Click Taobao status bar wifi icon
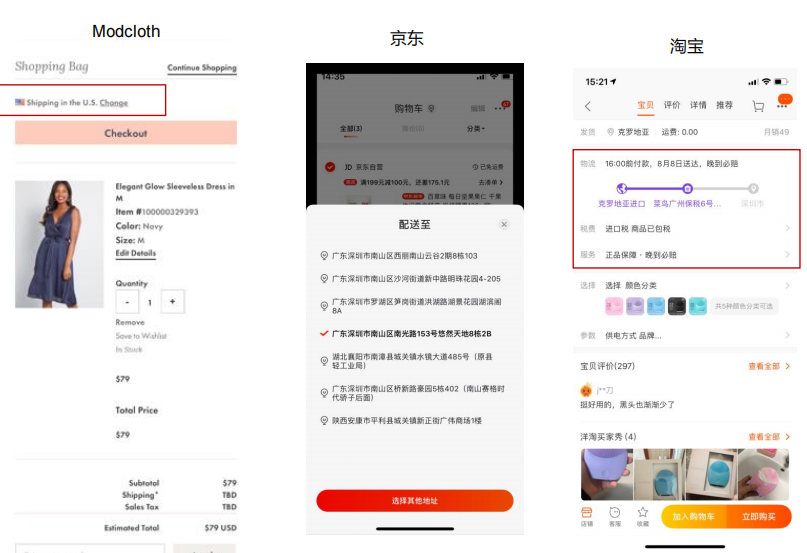 (766, 81)
